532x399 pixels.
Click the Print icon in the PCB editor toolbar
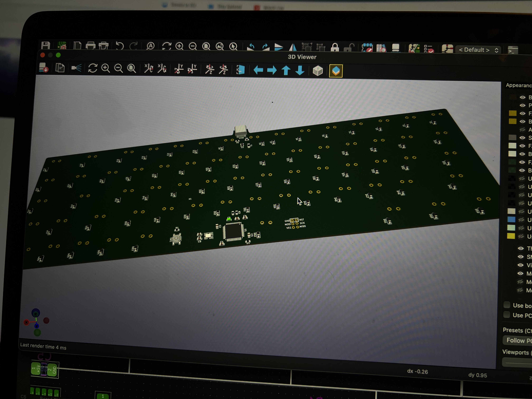tap(90, 46)
